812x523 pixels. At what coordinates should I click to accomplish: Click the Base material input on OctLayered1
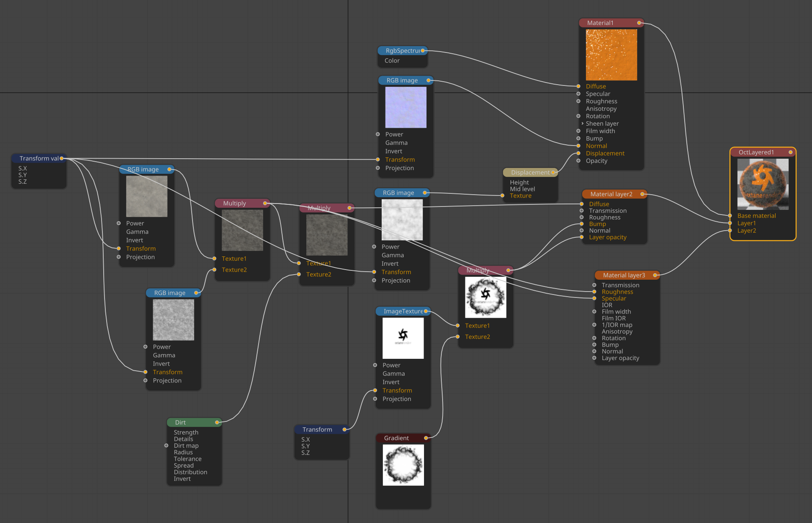click(730, 216)
